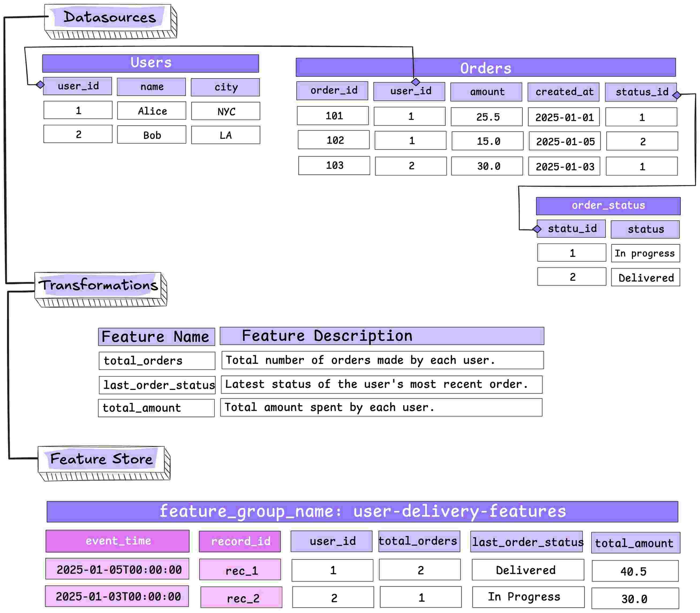This screenshot has width=700, height=613.
Task: Click the diamond connector on Orders user_id
Action: point(415,82)
